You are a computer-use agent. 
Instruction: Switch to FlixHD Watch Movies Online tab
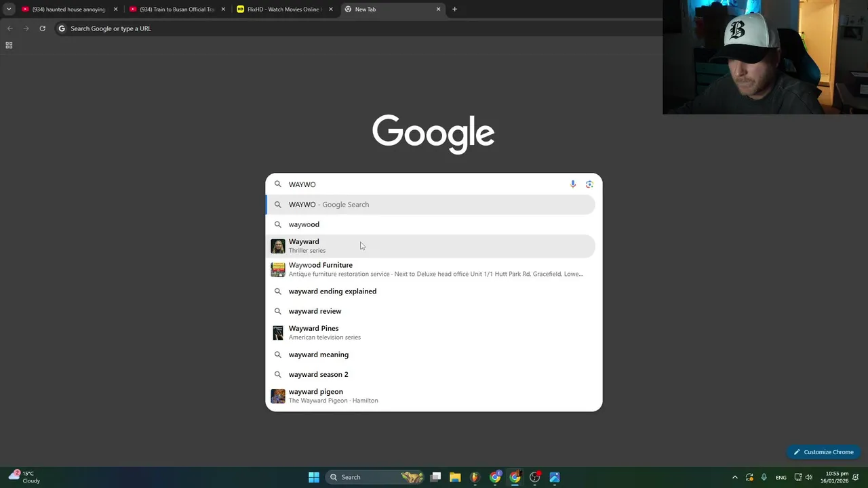click(284, 9)
